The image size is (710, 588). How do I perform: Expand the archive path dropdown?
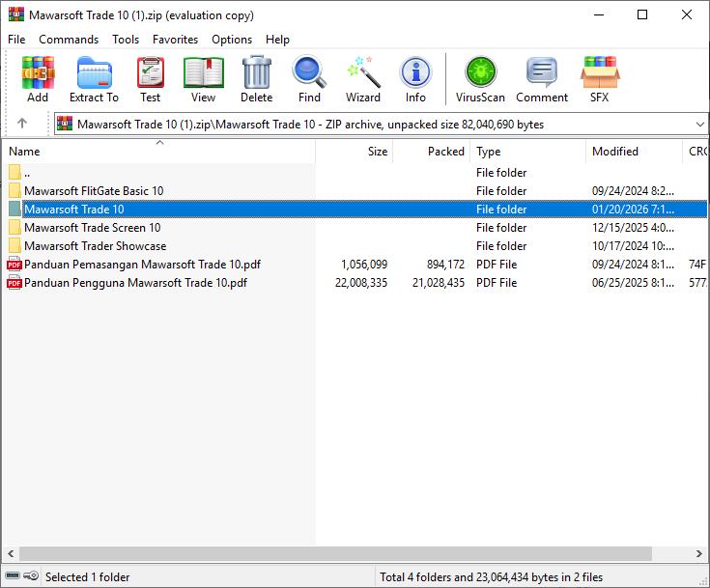pyautogui.click(x=699, y=125)
